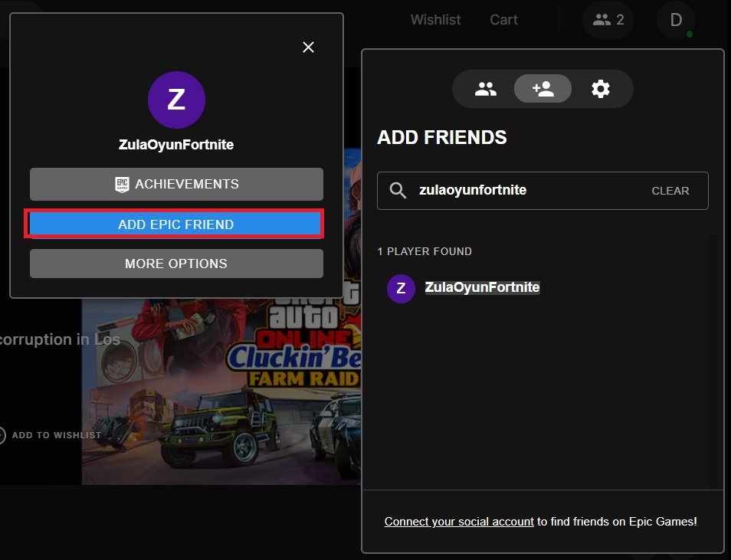Open the Cart page

(x=503, y=20)
